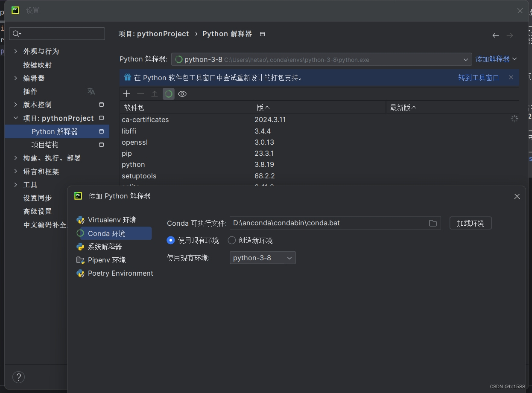Screen dimensions: 532x393
Task: Click the translate icon beside 插件
Action: [x=91, y=91]
